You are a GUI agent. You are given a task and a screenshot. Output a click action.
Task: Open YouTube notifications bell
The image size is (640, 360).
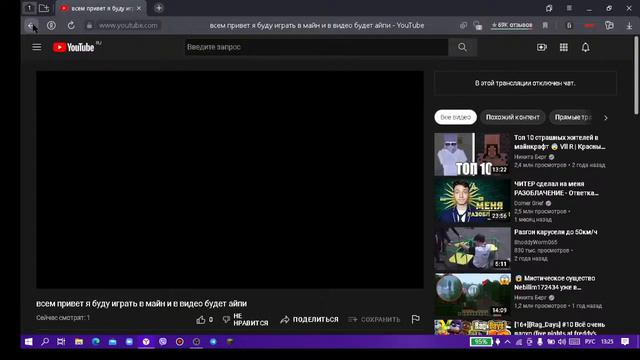585,47
